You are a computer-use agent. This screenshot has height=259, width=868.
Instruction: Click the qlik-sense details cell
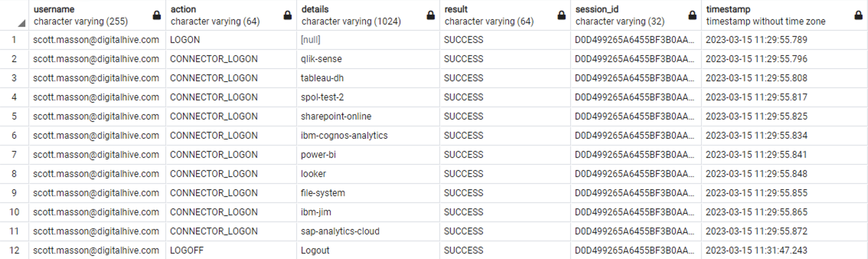tap(368, 59)
